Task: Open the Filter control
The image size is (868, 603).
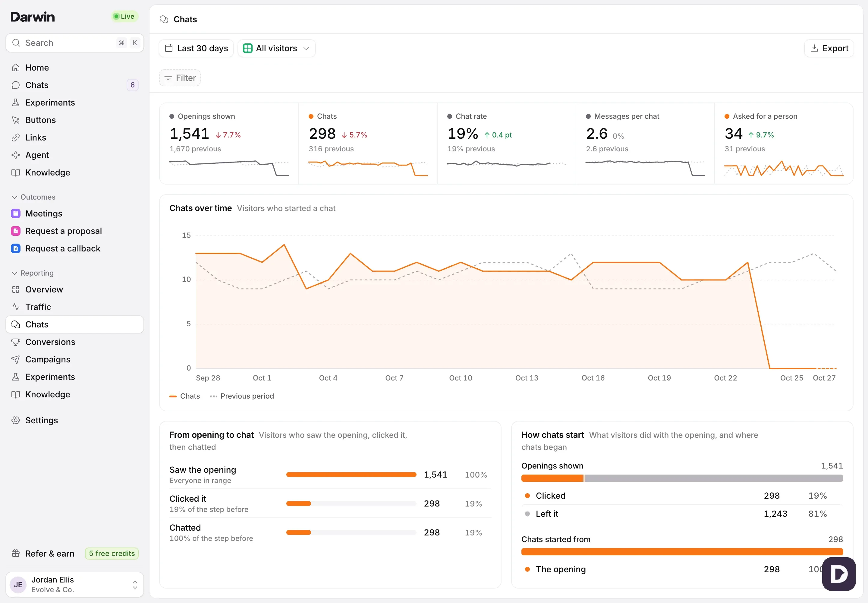Action: click(180, 78)
